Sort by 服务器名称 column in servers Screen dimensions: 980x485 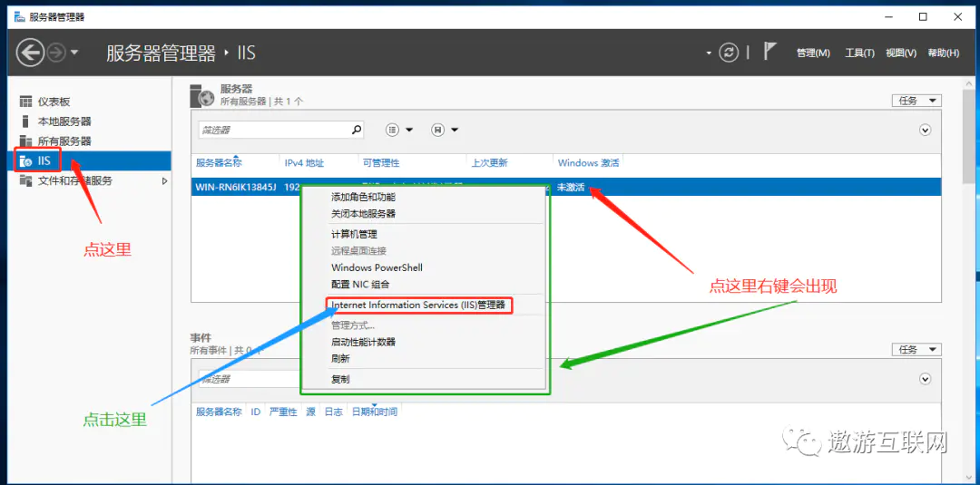219,163
